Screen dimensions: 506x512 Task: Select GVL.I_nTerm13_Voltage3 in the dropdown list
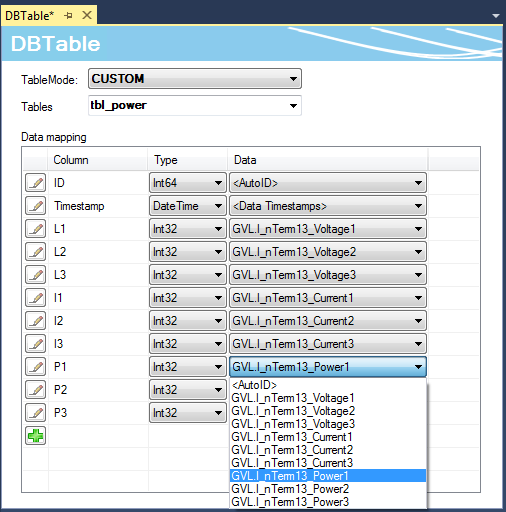[x=328, y=424]
